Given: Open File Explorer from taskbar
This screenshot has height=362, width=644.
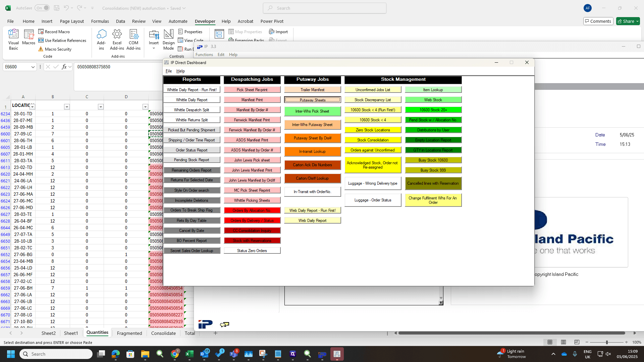Looking at the screenshot, I should [x=145, y=354].
